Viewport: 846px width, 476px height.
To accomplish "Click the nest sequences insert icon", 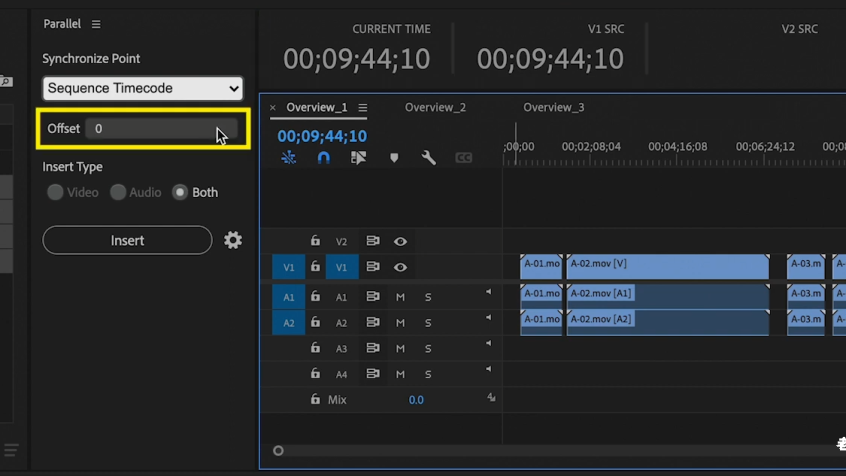I will click(289, 158).
